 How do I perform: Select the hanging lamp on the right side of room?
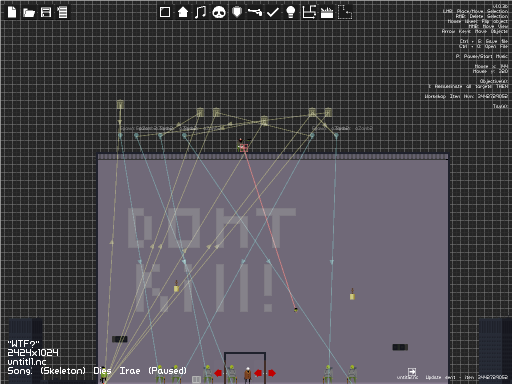tap(352, 294)
